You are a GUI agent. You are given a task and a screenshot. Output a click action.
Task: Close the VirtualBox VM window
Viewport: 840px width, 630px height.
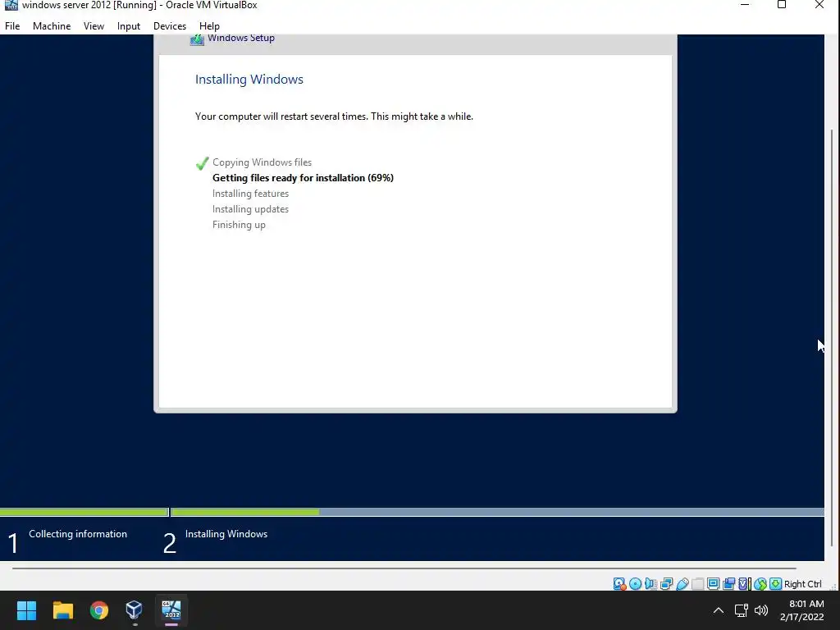[819, 5]
